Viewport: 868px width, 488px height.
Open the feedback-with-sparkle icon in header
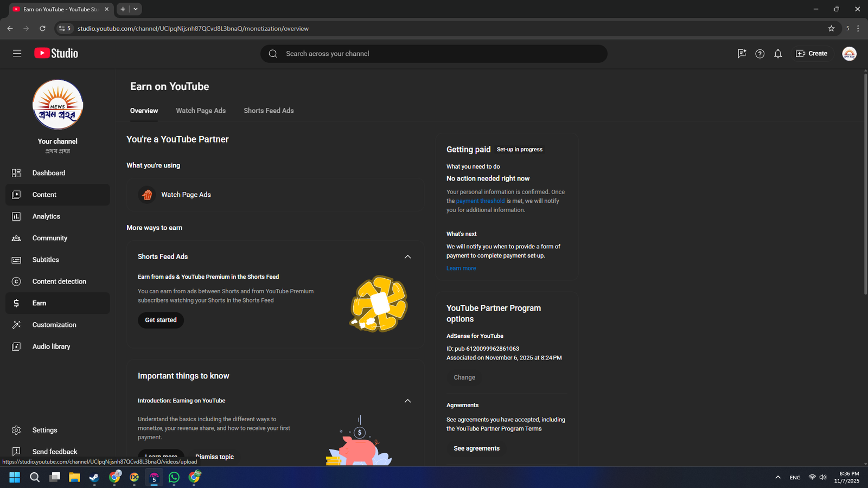click(742, 54)
